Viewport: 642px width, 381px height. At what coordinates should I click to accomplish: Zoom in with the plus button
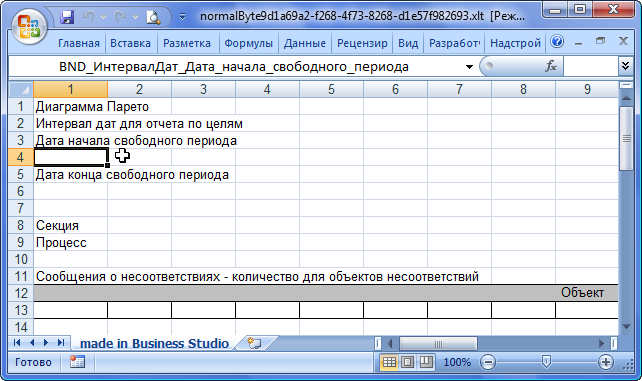click(x=606, y=362)
